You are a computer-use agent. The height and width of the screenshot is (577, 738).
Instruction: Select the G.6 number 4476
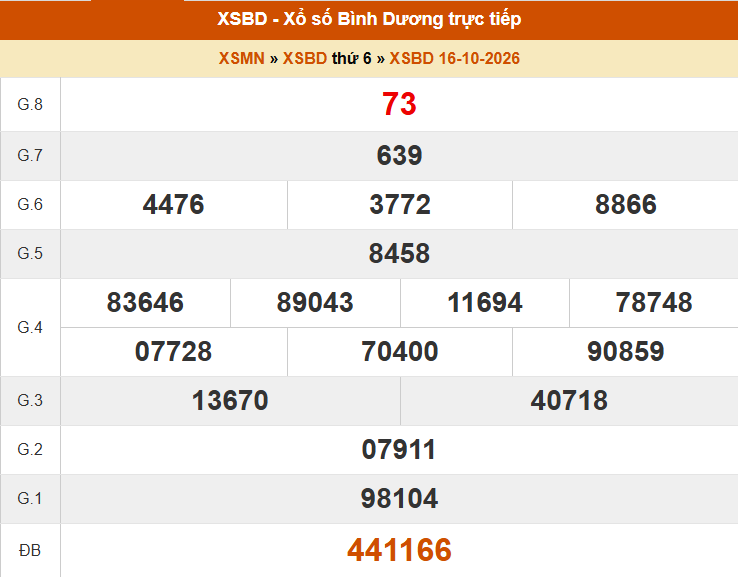tap(174, 204)
